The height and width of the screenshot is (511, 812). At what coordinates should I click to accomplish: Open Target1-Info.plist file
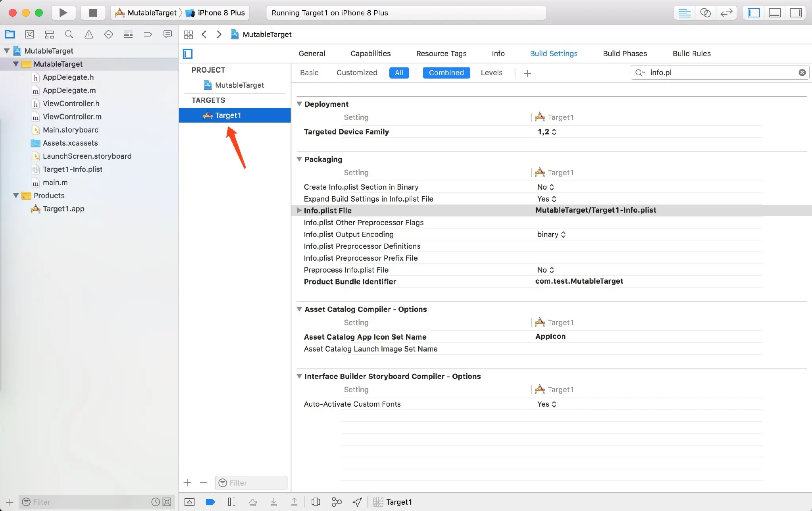(73, 169)
